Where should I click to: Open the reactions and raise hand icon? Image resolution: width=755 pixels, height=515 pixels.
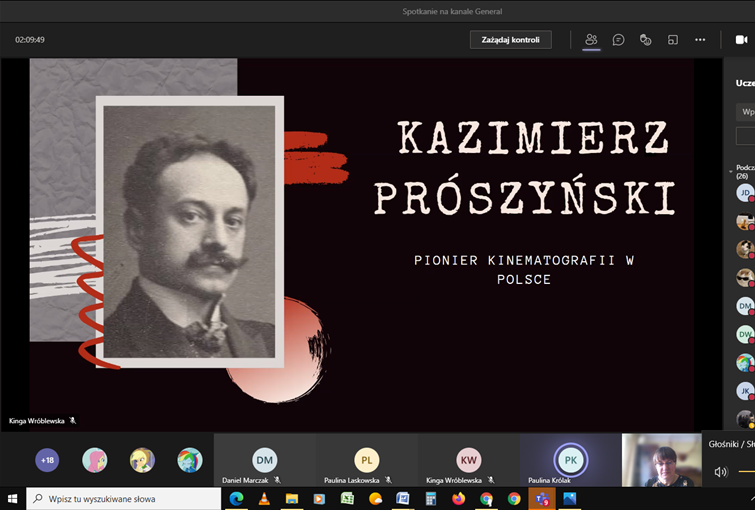pyautogui.click(x=645, y=39)
